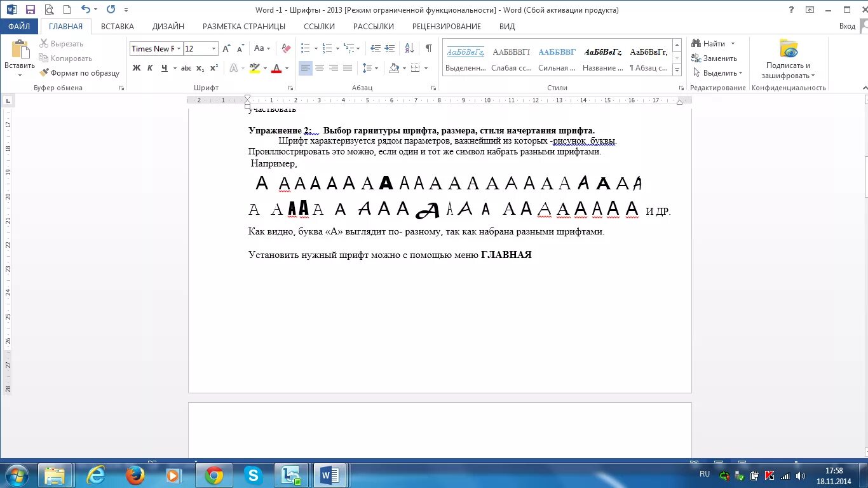868x488 pixels.
Task: Decrease paragraph indent
Action: coord(376,48)
